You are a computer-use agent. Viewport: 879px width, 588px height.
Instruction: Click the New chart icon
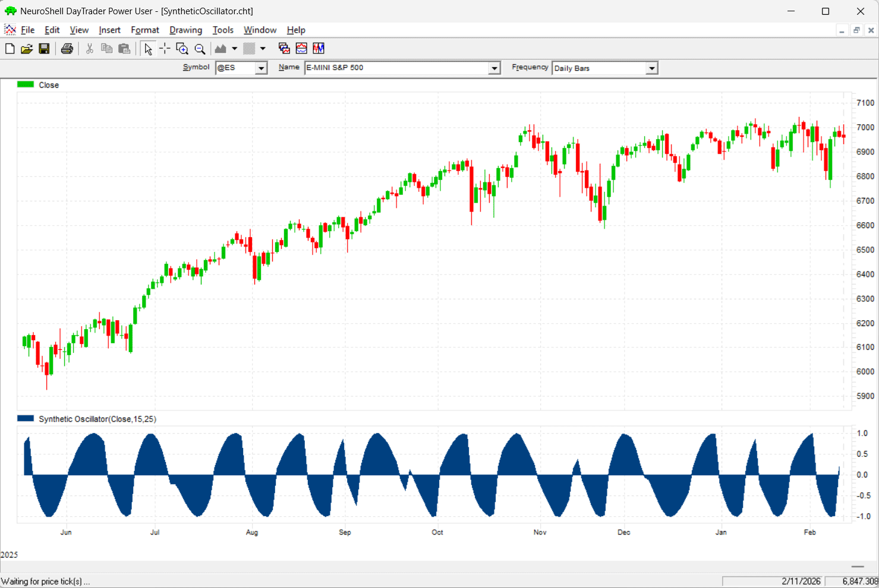click(10, 49)
